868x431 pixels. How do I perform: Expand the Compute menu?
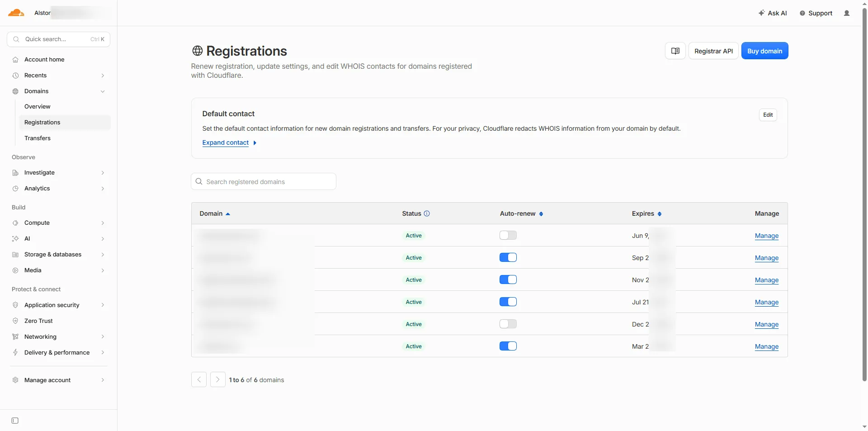pos(59,223)
